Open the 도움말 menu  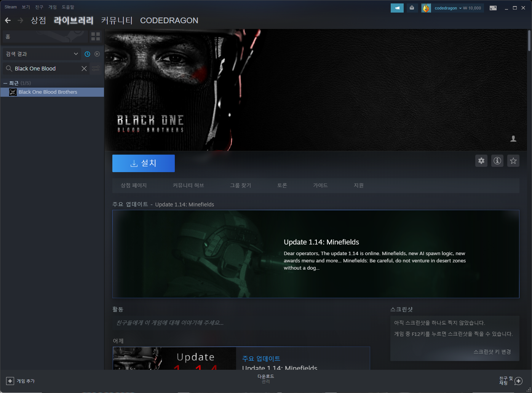[x=68, y=7]
